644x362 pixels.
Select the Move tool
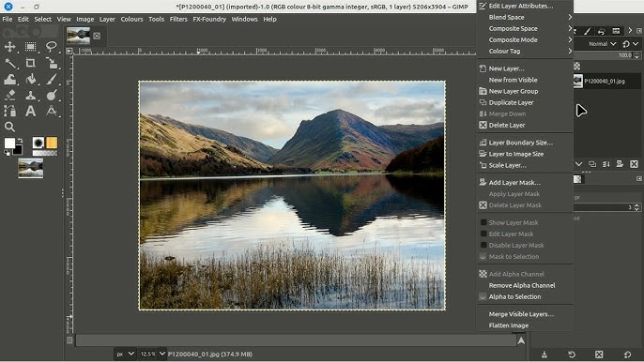coord(9,46)
